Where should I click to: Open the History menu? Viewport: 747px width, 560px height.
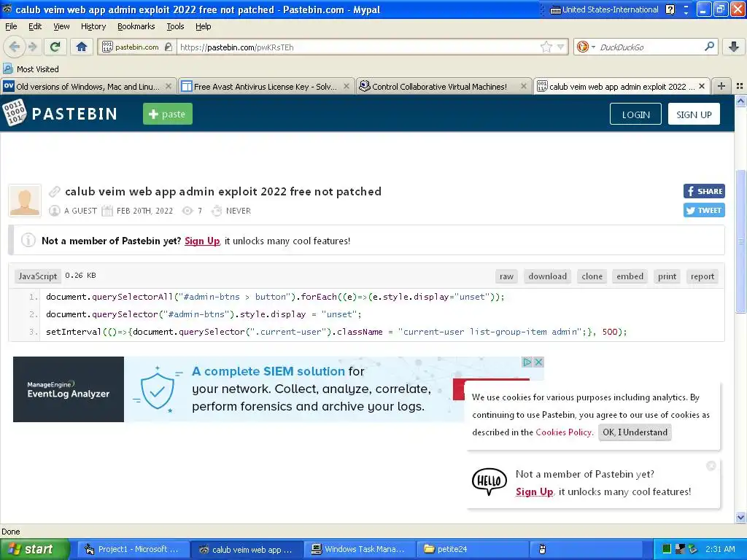click(x=93, y=26)
